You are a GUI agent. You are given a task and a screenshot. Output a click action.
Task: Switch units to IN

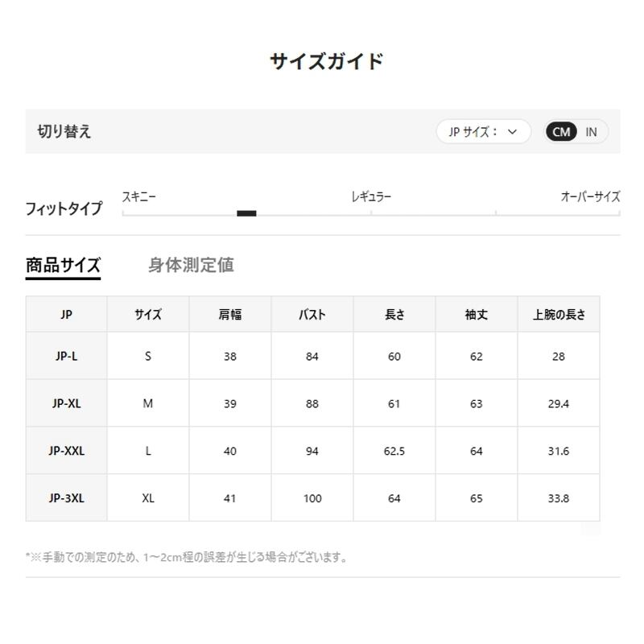(x=591, y=132)
